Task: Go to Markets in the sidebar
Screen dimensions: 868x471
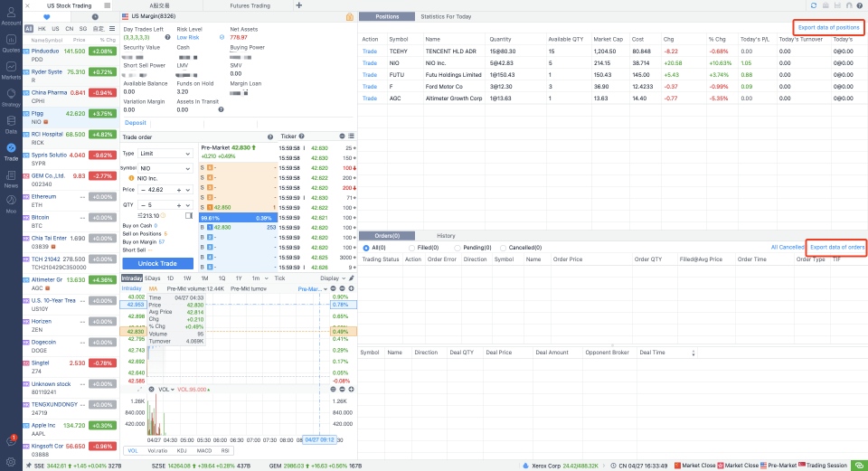Action: tap(11, 71)
